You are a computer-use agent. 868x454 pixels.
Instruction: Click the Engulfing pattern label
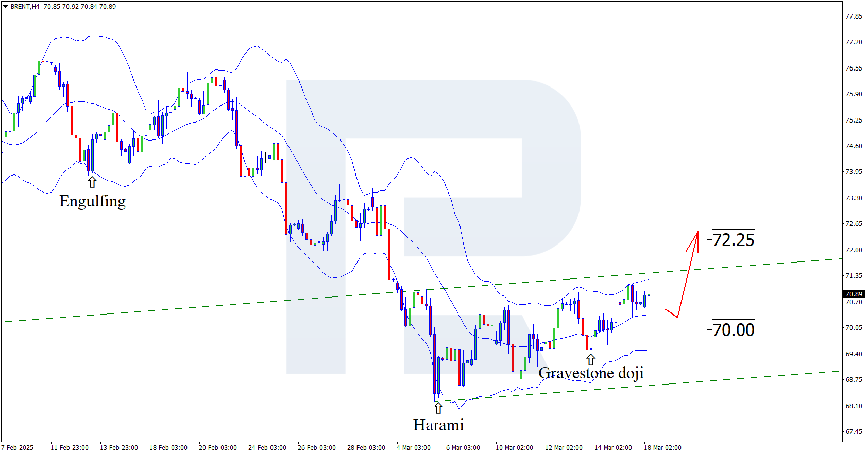click(92, 201)
